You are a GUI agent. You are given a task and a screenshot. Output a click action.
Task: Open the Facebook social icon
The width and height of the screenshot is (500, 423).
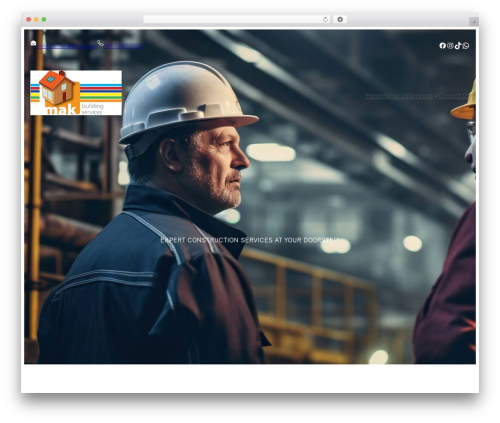click(442, 46)
